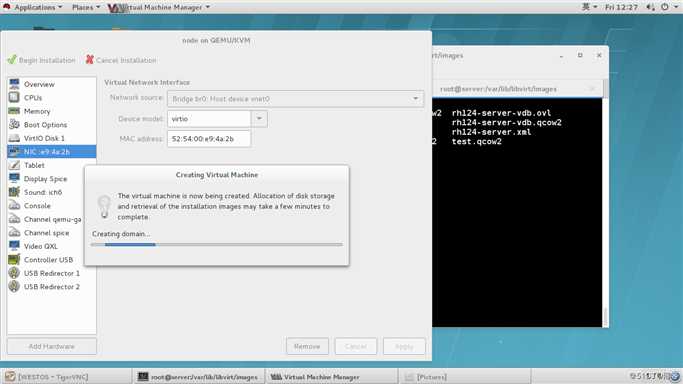Click the terminal window vertical scrollbar

click(605, 212)
